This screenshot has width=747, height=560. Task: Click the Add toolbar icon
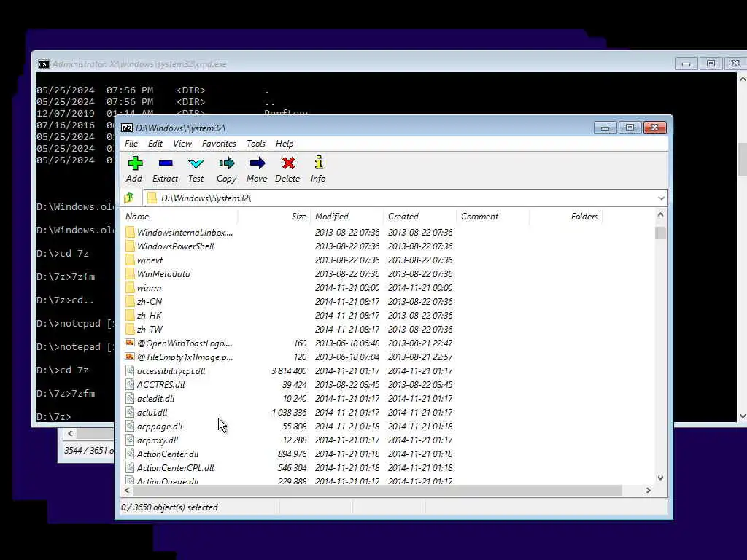click(135, 163)
